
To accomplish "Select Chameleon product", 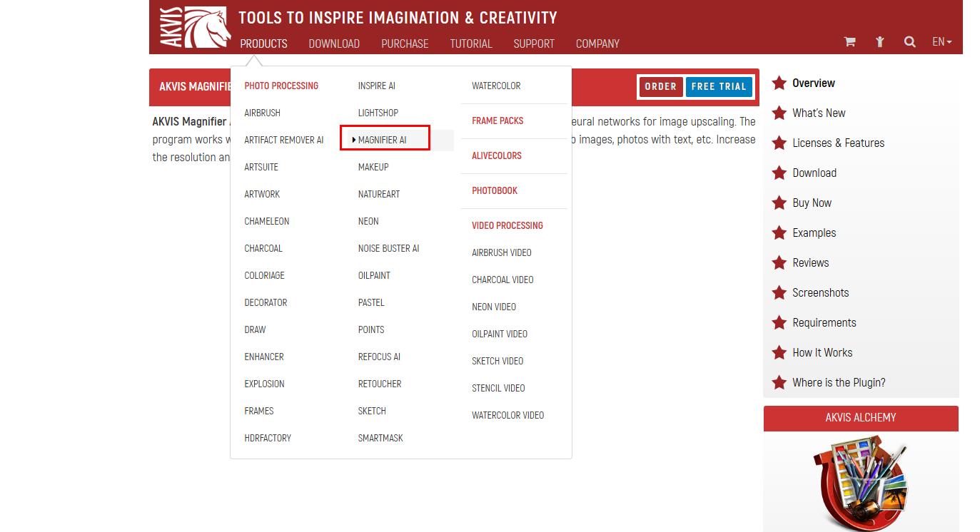I will click(x=266, y=221).
